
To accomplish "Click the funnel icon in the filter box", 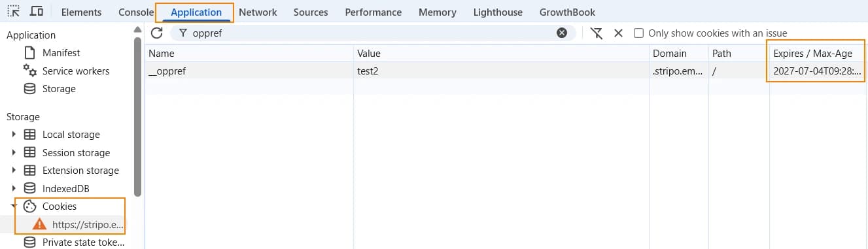I will coord(182,33).
